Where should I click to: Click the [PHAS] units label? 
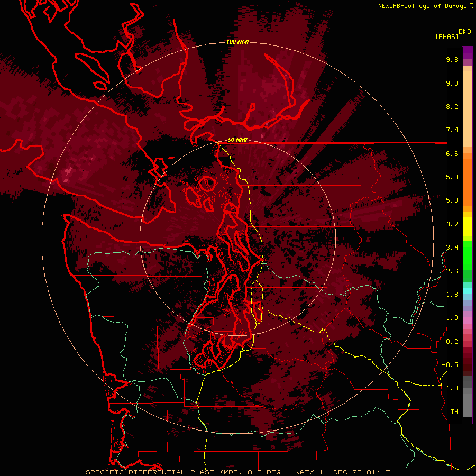coord(447,36)
